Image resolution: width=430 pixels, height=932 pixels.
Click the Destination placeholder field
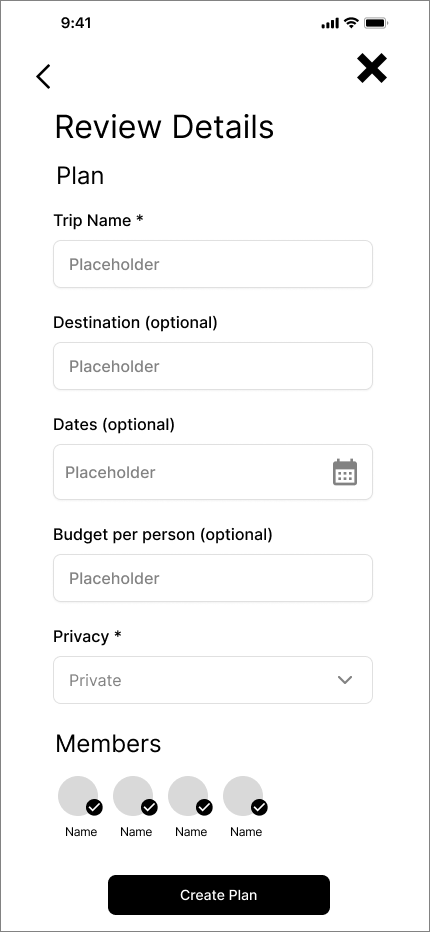click(213, 366)
